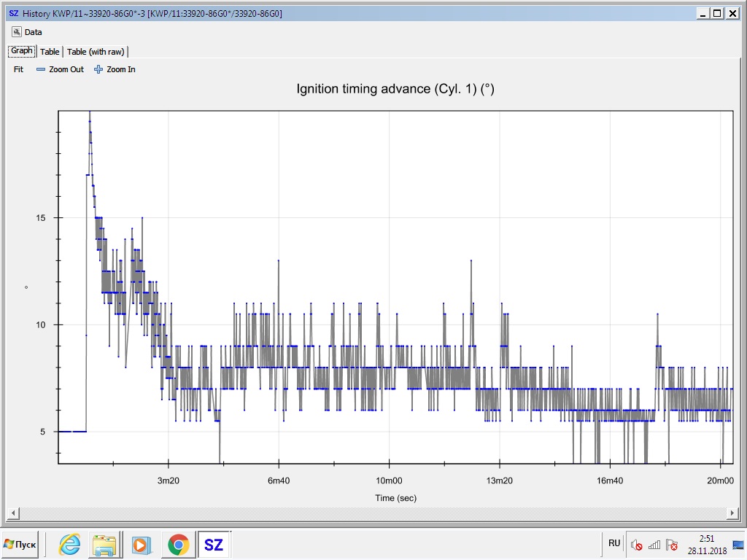Click the blue plus Zoom In icon
The image size is (747, 560).
point(98,69)
